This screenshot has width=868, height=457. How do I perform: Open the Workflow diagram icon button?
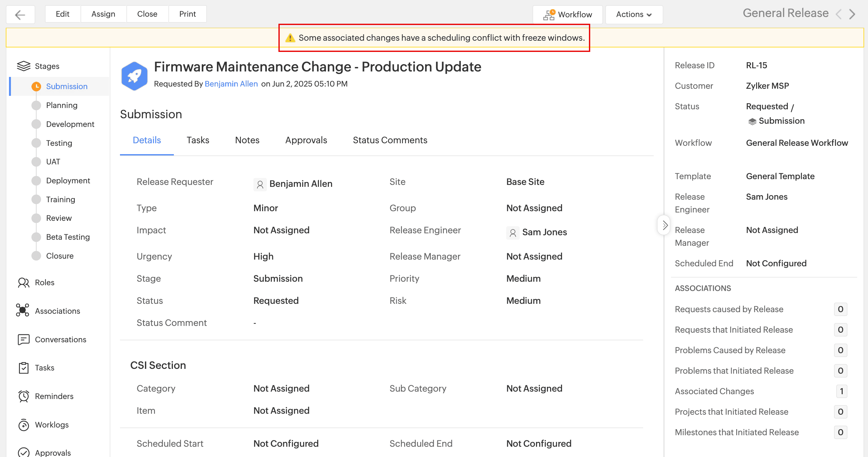[549, 14]
